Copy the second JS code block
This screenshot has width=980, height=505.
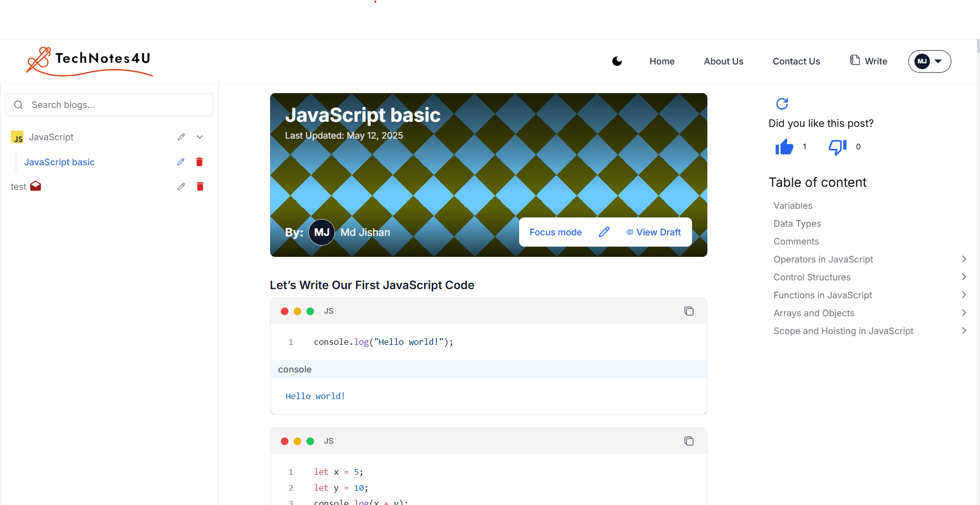pyautogui.click(x=688, y=441)
